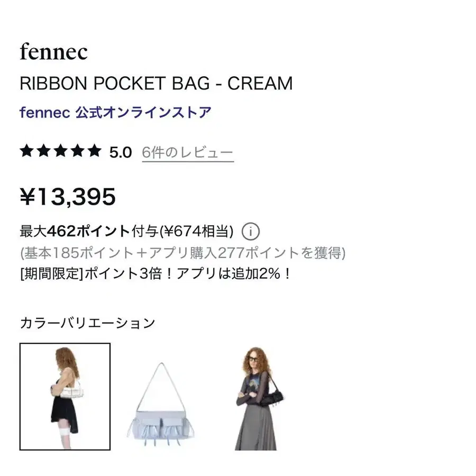Click the 最大462ポイント付与 text
The image size is (476, 476).
coord(89,231)
